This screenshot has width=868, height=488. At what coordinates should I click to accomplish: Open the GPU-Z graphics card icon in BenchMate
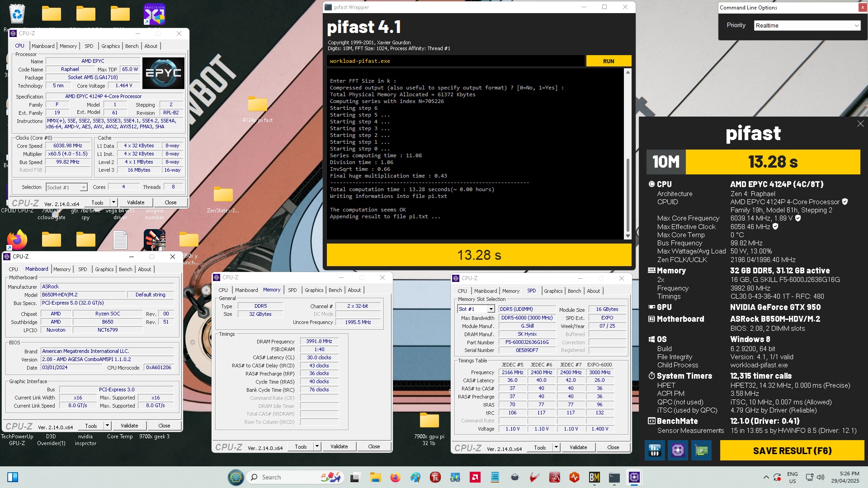click(701, 450)
